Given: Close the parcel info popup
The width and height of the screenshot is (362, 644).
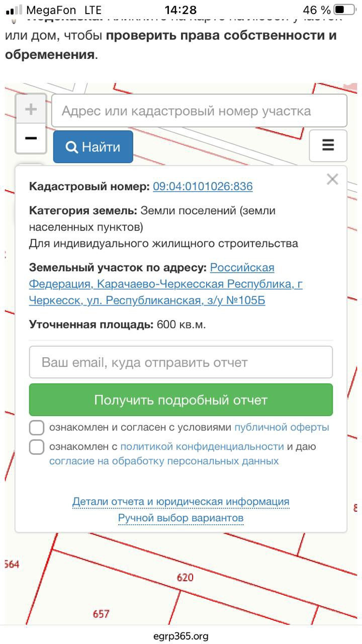Looking at the screenshot, I should point(332,179).
